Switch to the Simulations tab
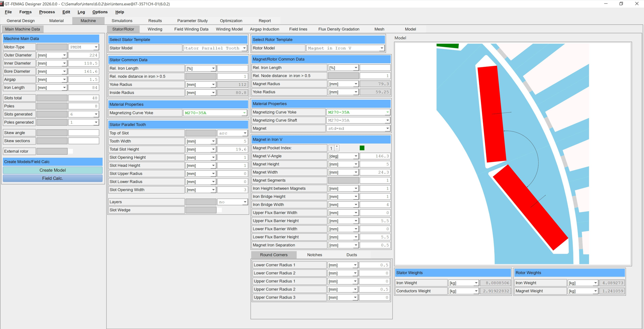This screenshot has height=329, width=644. pyautogui.click(x=122, y=21)
